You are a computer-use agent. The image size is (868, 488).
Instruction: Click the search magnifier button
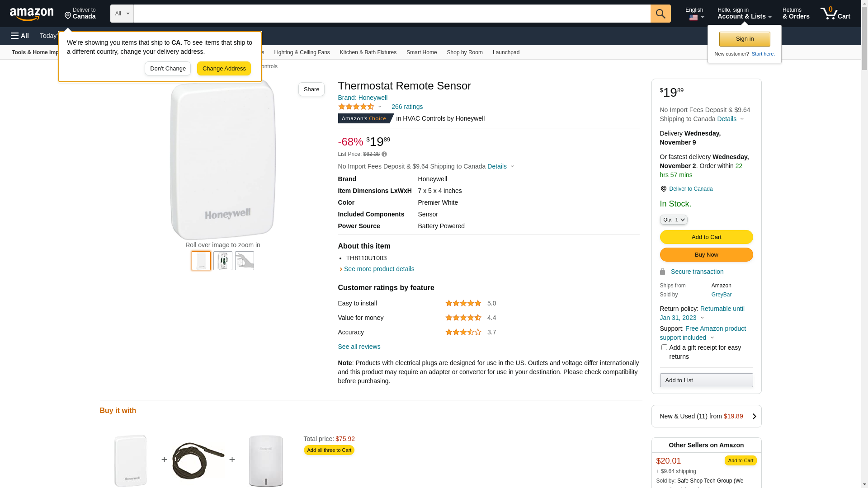[660, 14]
